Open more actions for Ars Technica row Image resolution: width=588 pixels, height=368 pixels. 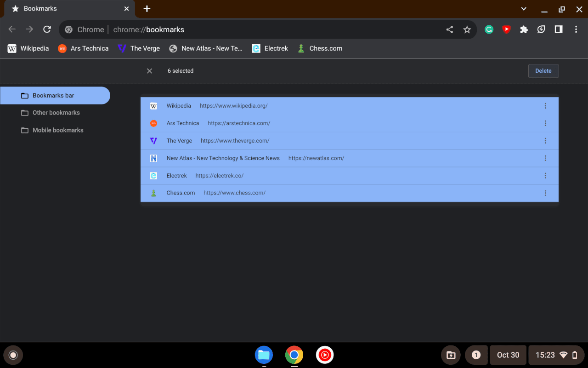coord(545,123)
